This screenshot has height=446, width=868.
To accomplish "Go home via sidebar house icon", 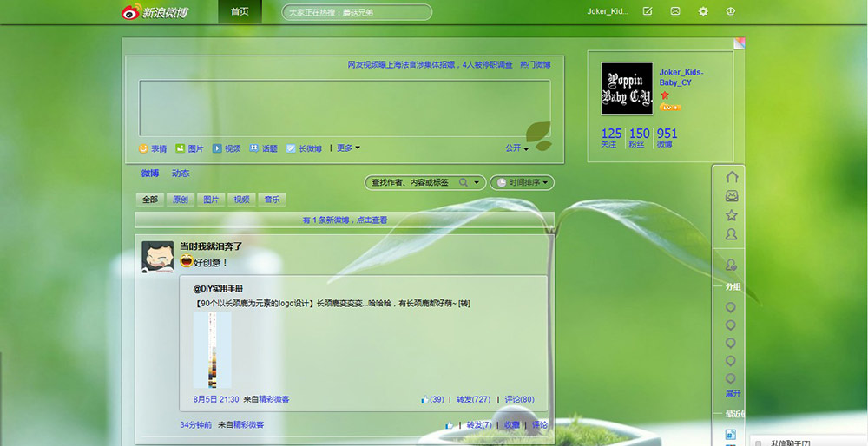I will point(732,177).
